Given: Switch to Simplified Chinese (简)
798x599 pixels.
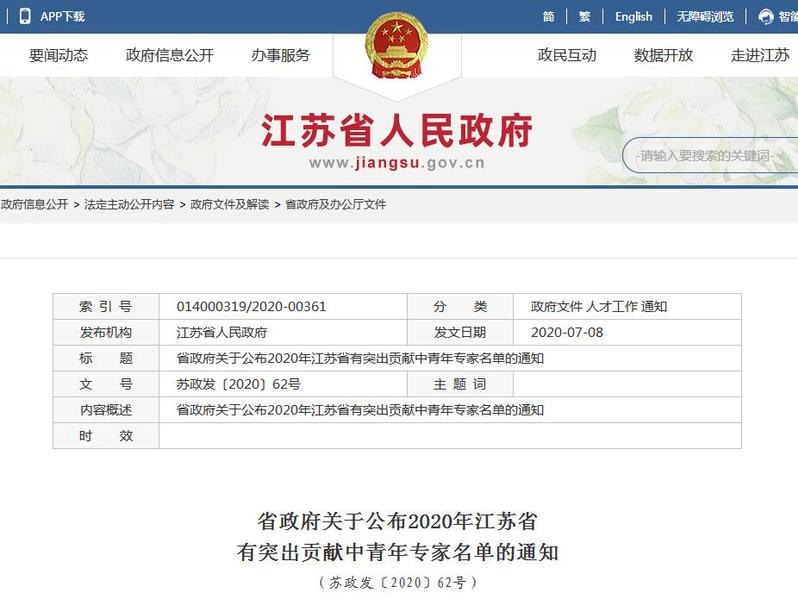Looking at the screenshot, I should pyautogui.click(x=549, y=16).
